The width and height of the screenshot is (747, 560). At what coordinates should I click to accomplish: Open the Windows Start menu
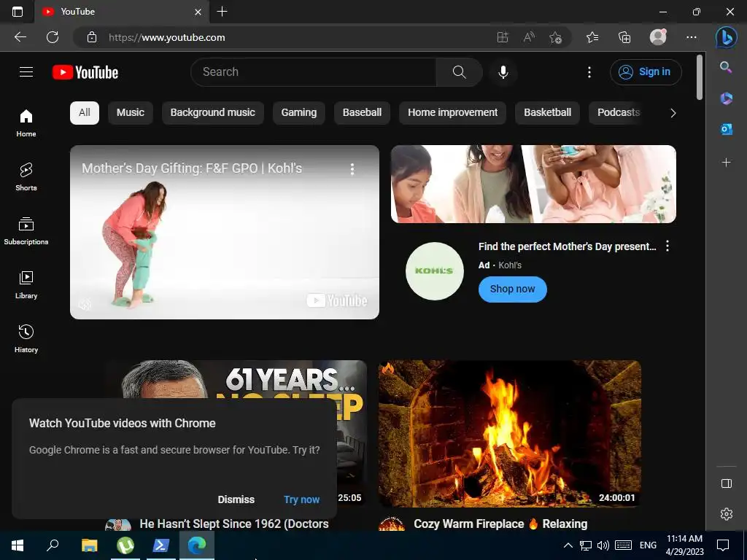pos(18,545)
